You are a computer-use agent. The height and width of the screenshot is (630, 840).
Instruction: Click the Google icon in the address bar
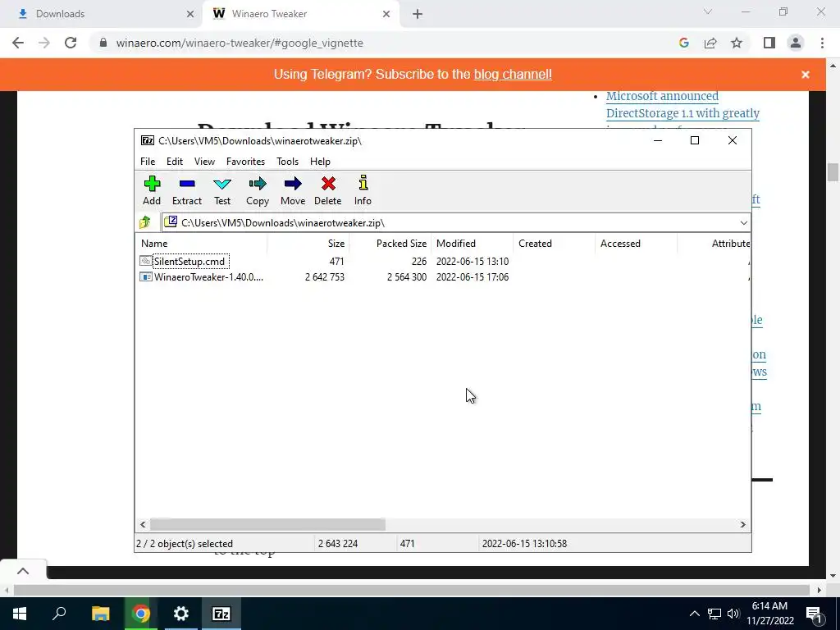coord(684,43)
